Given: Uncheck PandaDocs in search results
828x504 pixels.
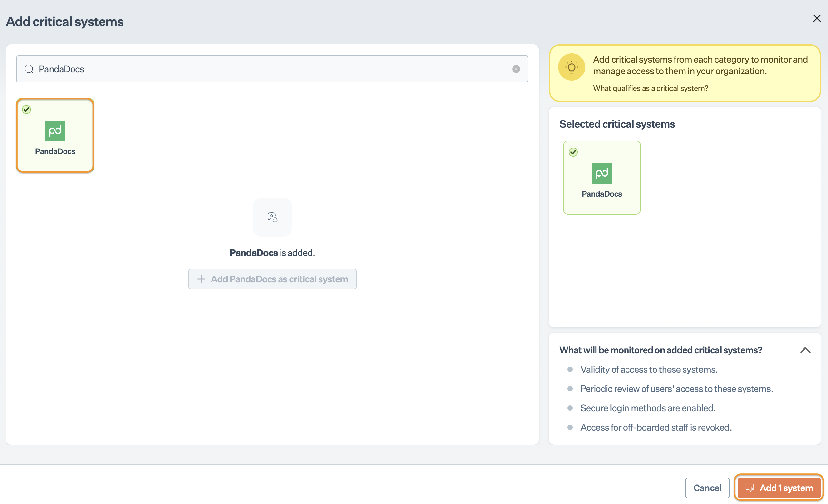Looking at the screenshot, I should point(26,110).
